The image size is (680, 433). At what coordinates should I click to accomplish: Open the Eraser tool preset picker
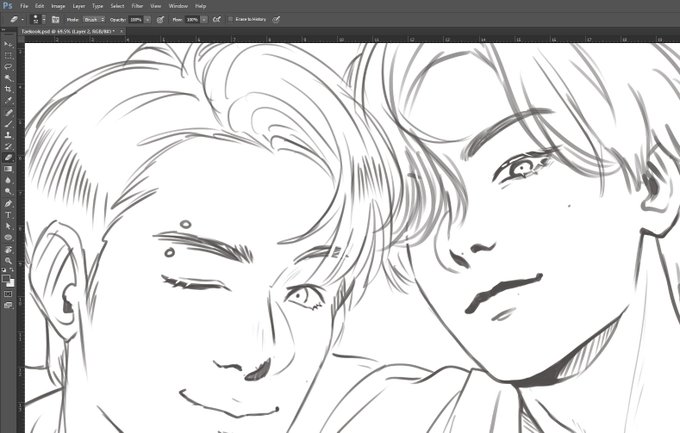[16, 20]
